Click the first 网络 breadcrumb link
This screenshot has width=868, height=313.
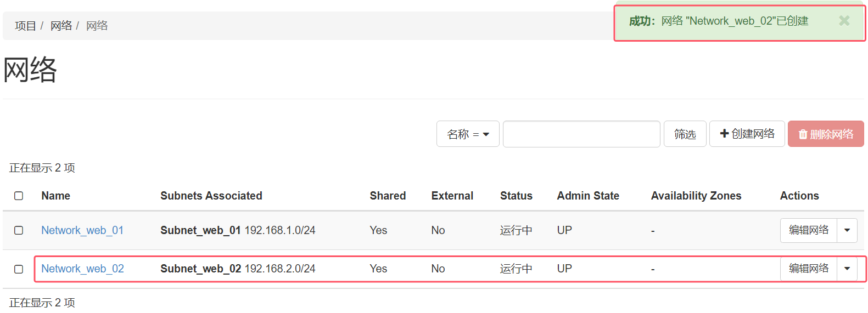(61, 26)
